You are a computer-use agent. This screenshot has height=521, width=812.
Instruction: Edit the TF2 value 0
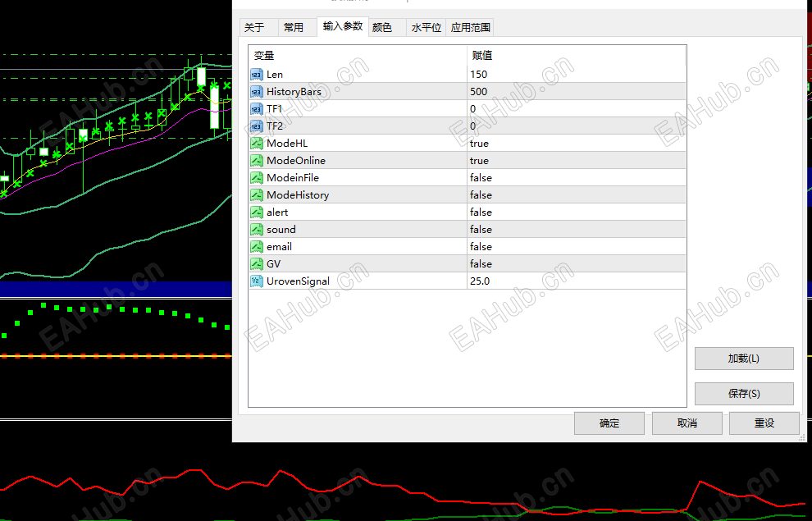[x=577, y=126]
